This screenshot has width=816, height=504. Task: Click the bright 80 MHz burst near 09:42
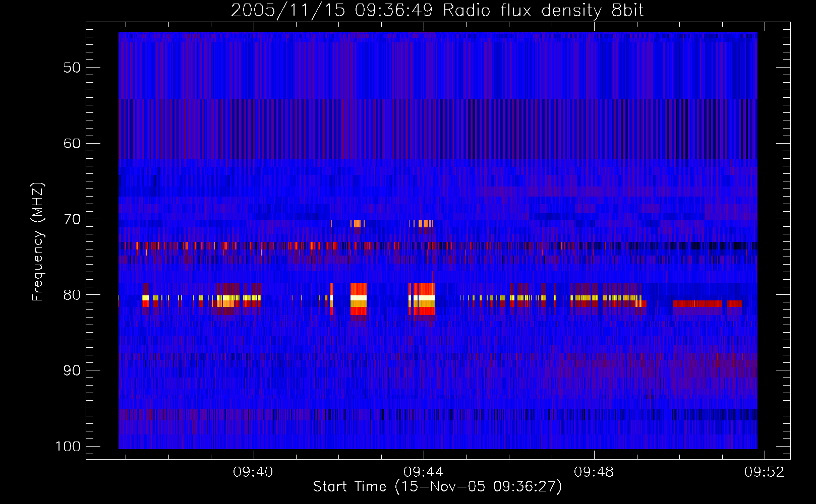tap(359, 299)
